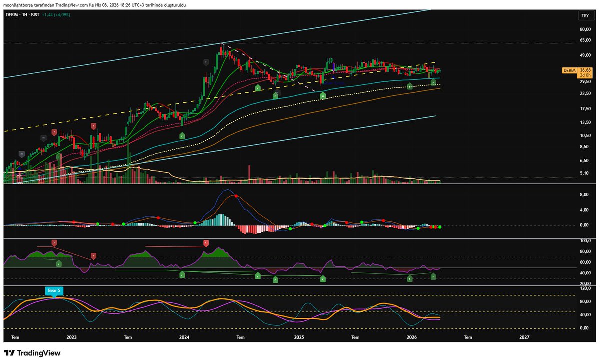Click the moonlightborsa TradingView.com header caption
600x364 pixels.
click(95, 4)
